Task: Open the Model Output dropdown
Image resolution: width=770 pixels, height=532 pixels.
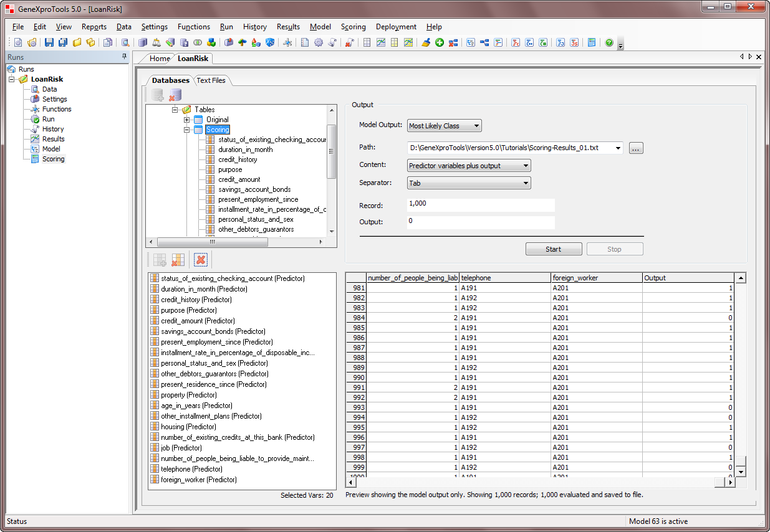Action: (444, 126)
